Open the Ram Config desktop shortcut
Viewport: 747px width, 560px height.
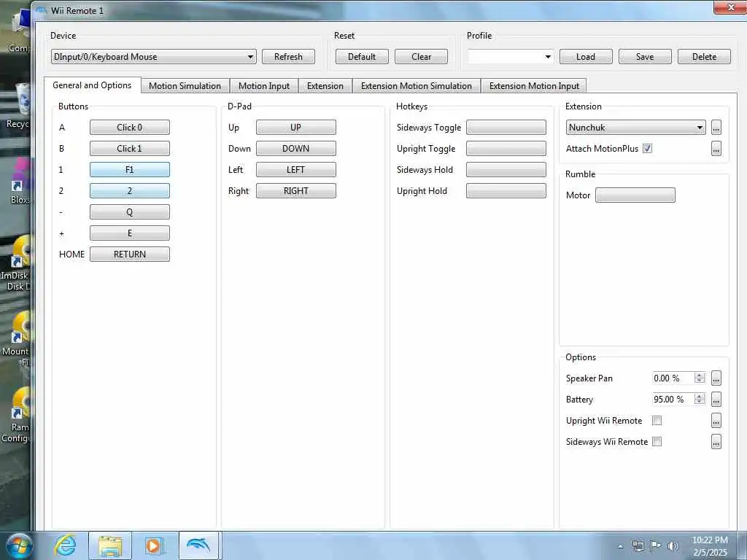tap(16, 415)
